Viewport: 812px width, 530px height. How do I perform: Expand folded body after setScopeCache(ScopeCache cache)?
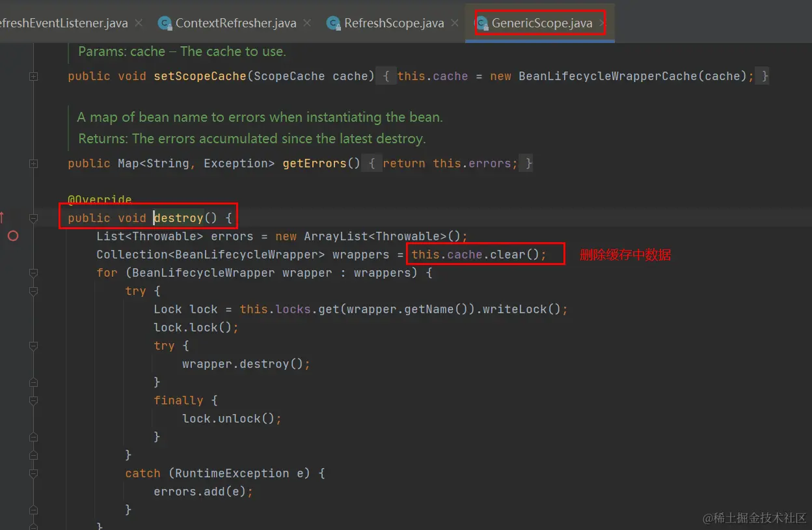pyautogui.click(x=386, y=76)
